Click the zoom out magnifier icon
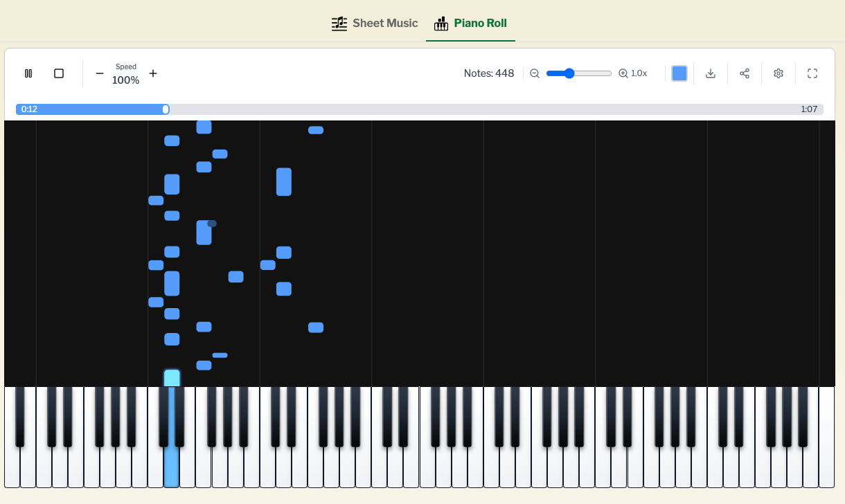This screenshot has width=845, height=504. coord(535,73)
